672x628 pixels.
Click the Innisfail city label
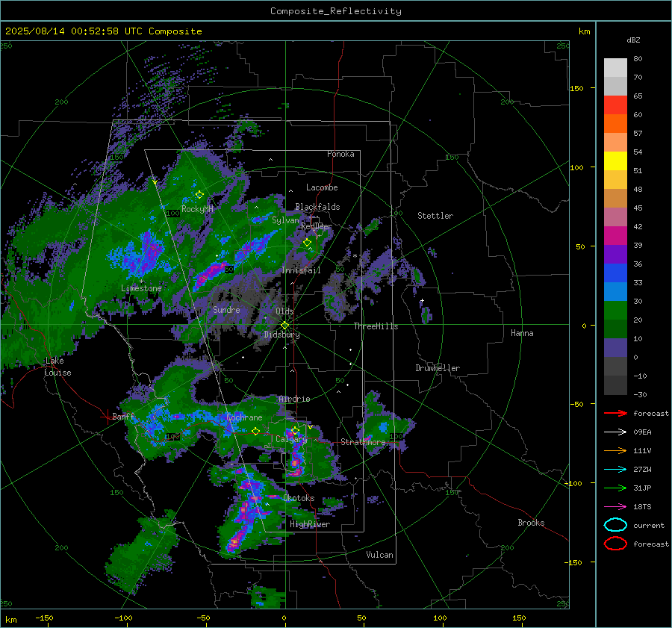301,270
